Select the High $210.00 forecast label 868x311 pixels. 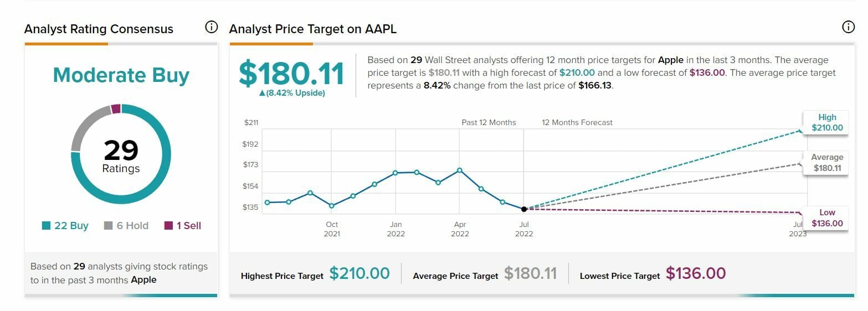point(826,122)
